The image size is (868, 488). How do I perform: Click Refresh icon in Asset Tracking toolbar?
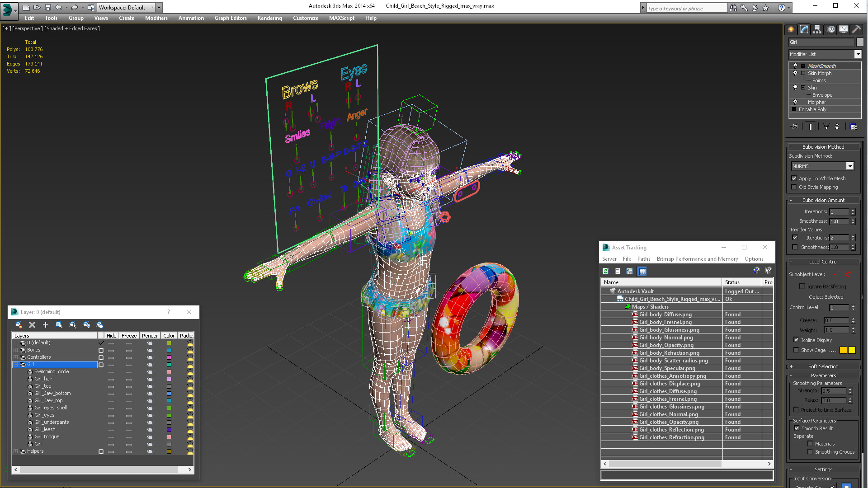[605, 271]
